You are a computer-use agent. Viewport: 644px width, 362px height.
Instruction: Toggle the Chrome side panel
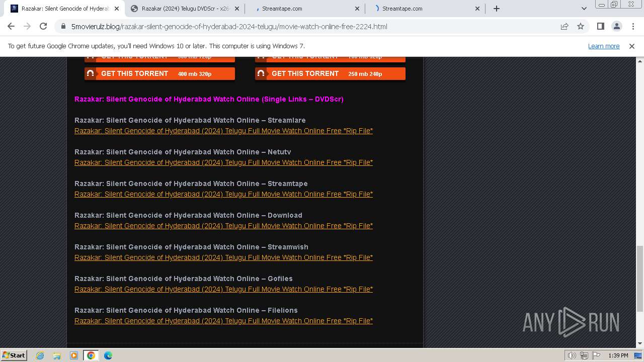(x=600, y=26)
